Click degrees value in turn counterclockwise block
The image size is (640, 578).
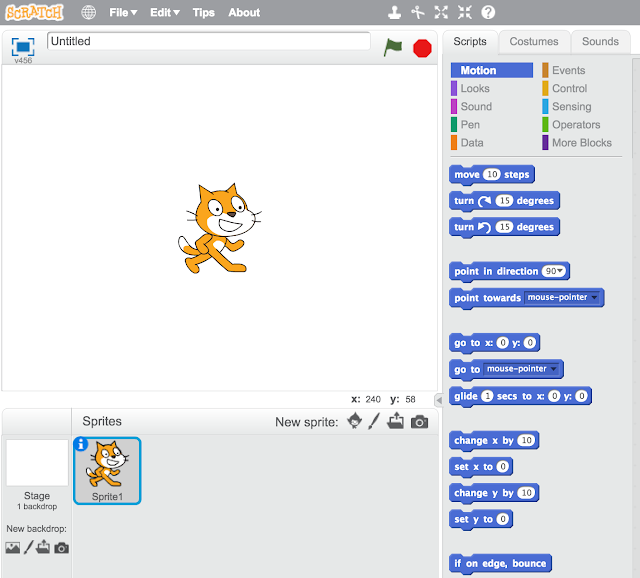click(504, 227)
